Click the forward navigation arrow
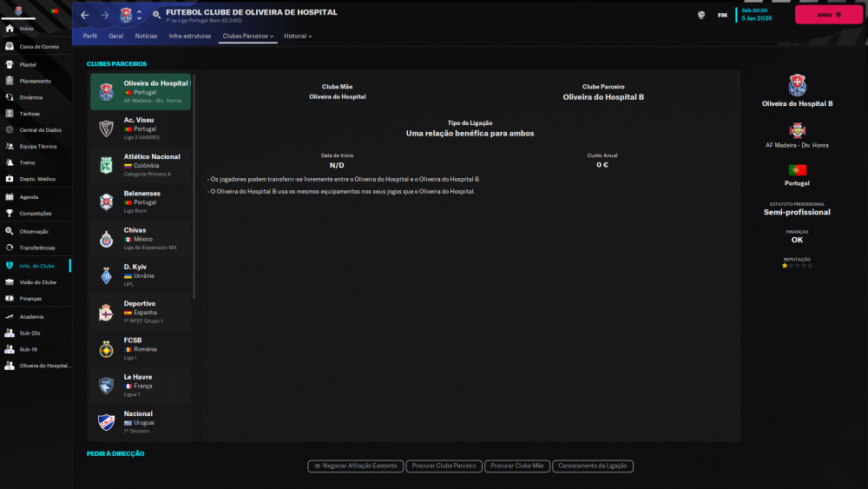The image size is (868, 489). [105, 15]
